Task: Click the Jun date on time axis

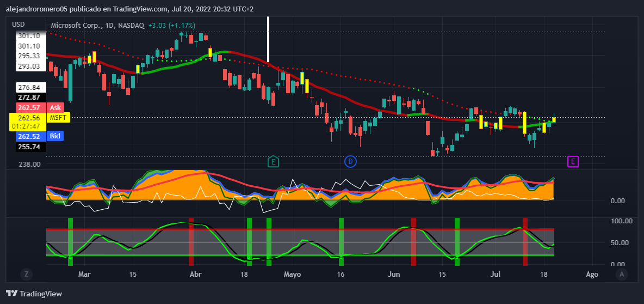Action: 393,274
